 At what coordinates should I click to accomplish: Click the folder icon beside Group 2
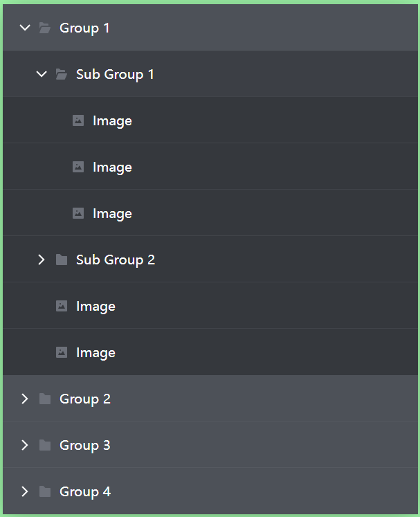coord(45,399)
